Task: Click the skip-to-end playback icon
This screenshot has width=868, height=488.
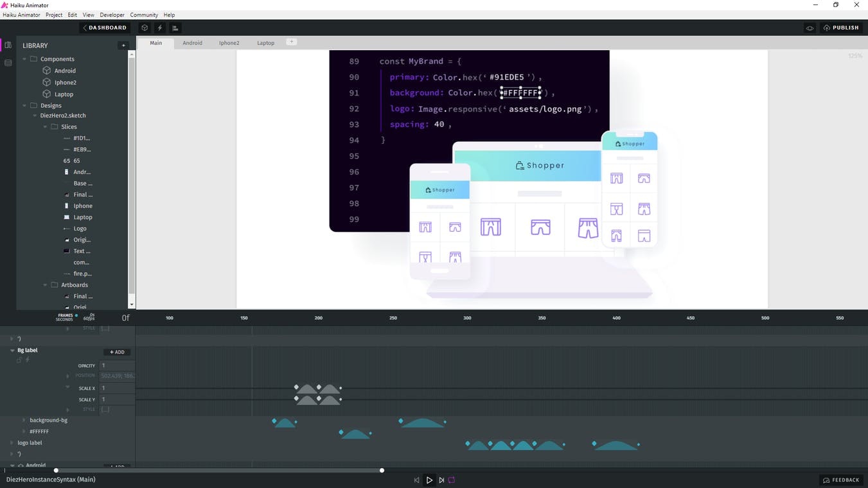Action: point(441,480)
